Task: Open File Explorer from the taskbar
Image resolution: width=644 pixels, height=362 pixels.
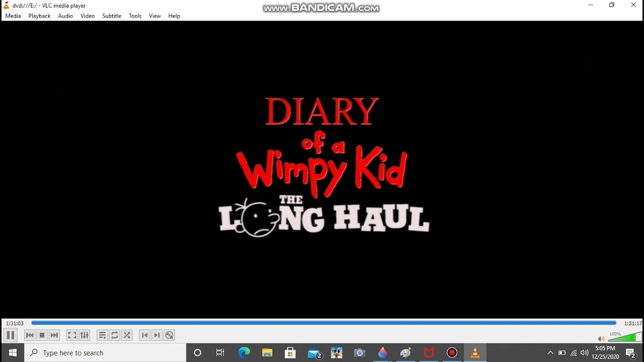Action: tap(267, 353)
